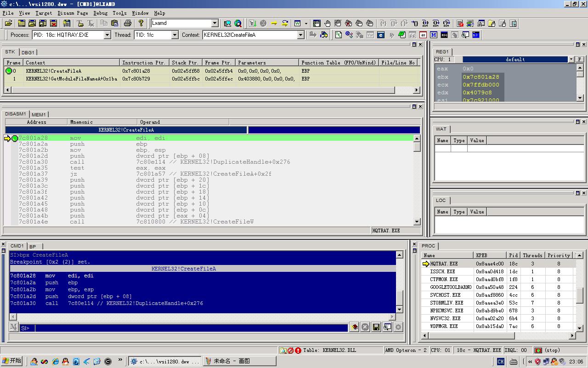The width and height of the screenshot is (588, 368).
Task: Click the KPEB column header
Action: coord(490,255)
